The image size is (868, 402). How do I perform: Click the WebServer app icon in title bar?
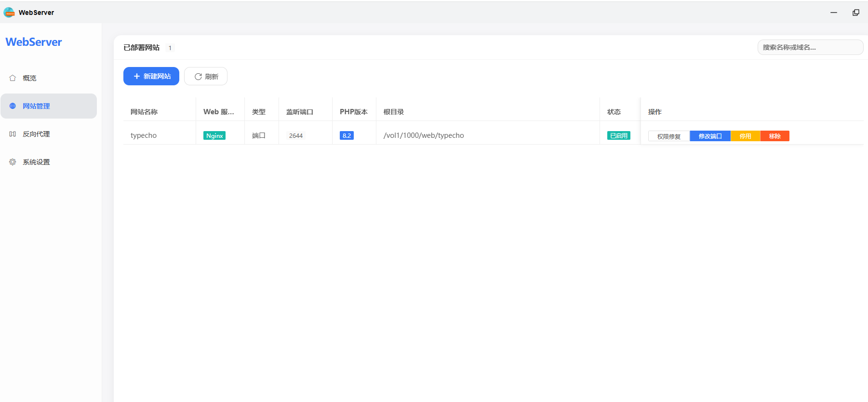[9, 13]
